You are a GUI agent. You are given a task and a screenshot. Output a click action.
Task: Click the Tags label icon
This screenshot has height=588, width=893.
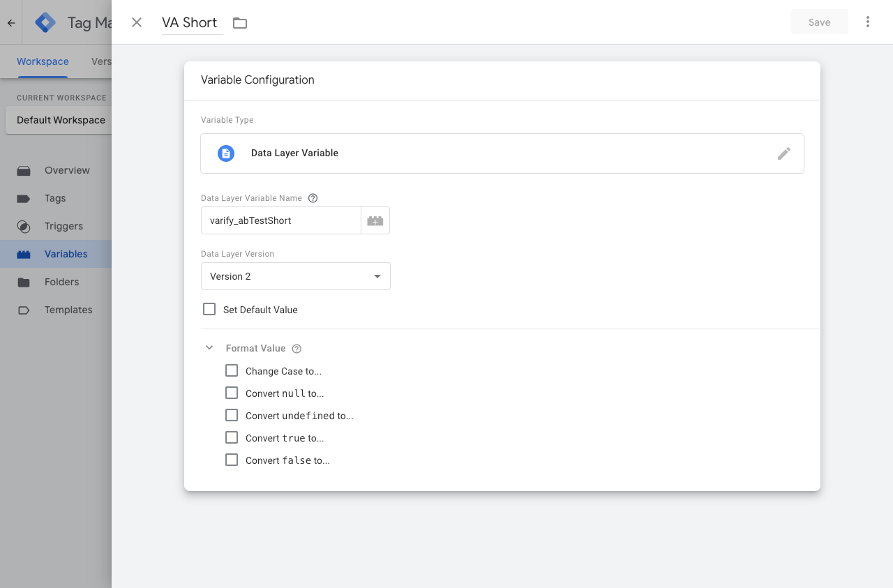[x=24, y=198]
